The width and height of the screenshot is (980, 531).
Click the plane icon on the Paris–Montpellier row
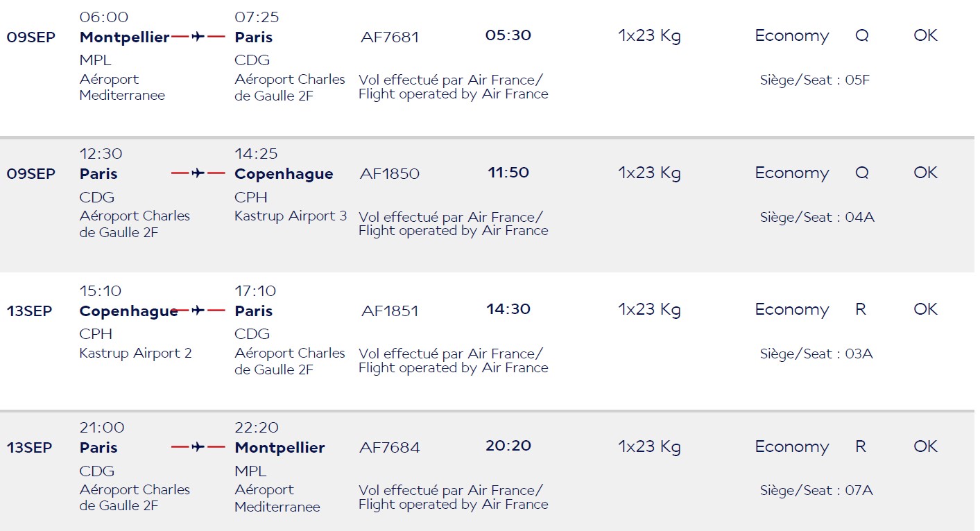(x=198, y=447)
